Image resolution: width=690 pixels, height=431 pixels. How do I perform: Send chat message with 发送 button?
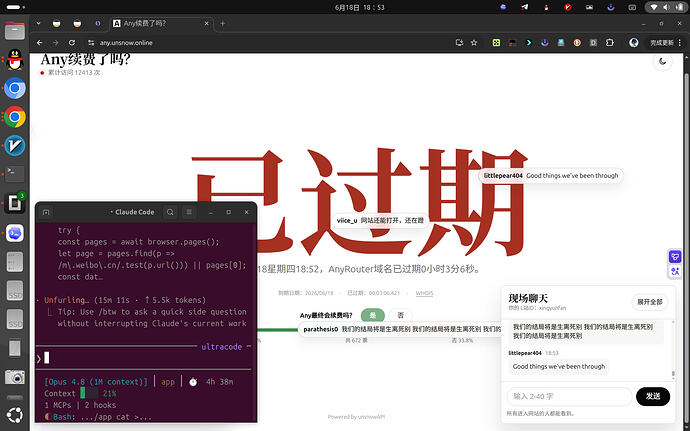pos(653,396)
